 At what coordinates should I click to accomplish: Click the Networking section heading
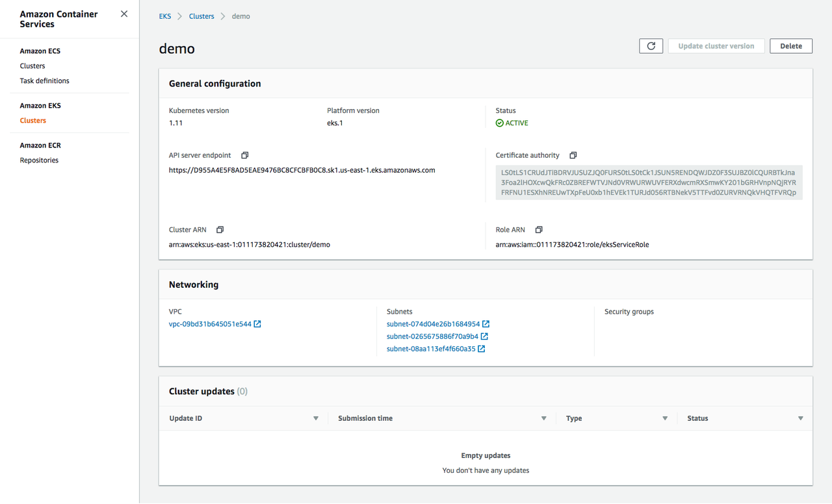pos(194,284)
